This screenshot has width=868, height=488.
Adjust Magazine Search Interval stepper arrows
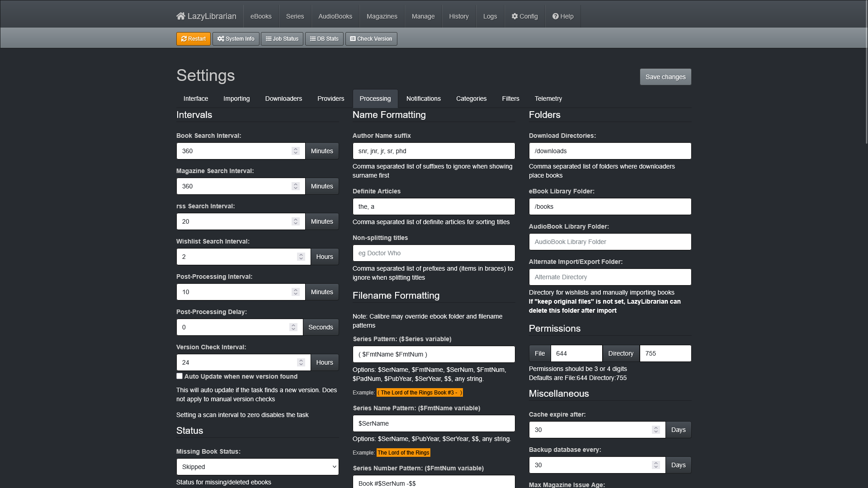[296, 186]
